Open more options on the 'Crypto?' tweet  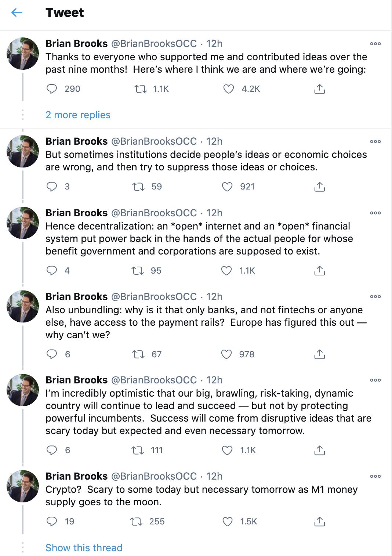click(x=375, y=476)
